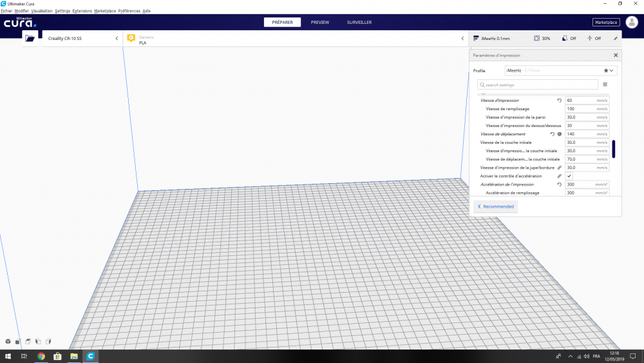Click the settings list scrollbar thumb

(614, 149)
